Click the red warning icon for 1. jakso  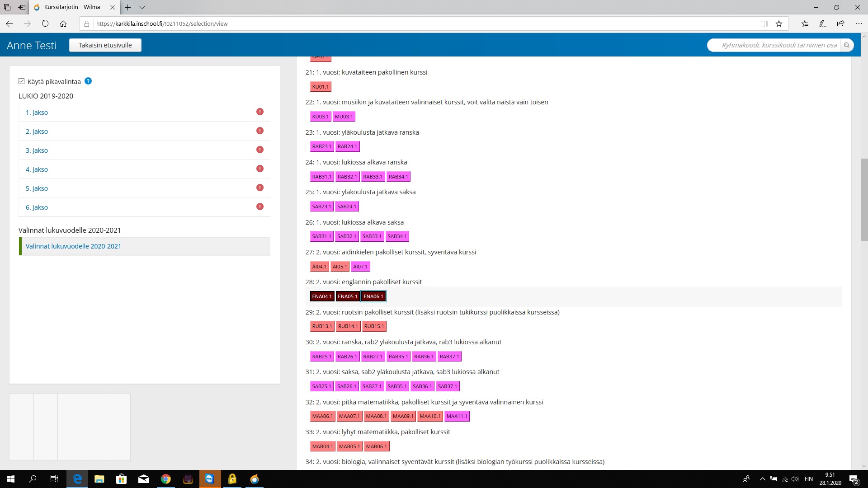pos(260,112)
